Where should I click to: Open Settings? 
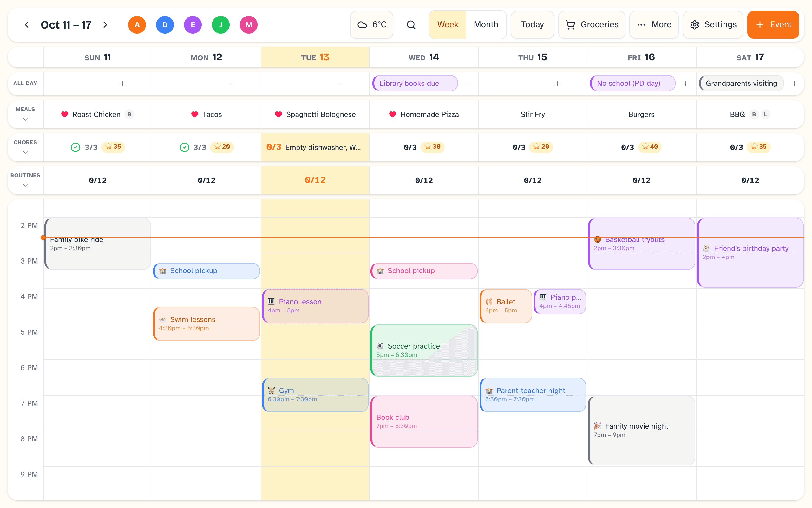[713, 24]
